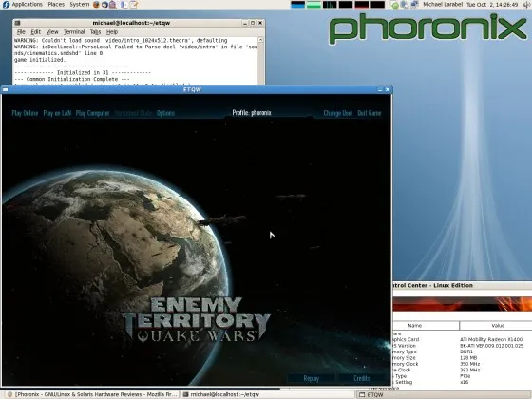Click Change User in the game menu
The height and width of the screenshot is (399, 532).
338,113
